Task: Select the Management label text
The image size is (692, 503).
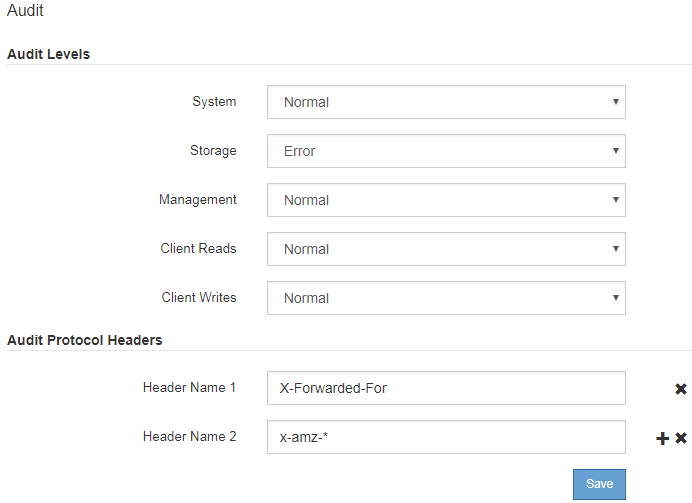Action: click(x=198, y=199)
